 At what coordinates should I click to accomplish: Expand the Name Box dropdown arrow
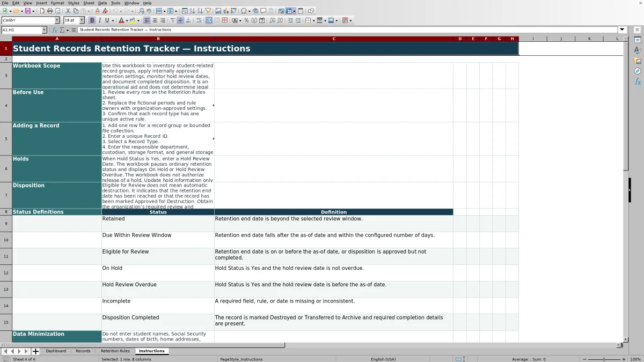pos(44,30)
